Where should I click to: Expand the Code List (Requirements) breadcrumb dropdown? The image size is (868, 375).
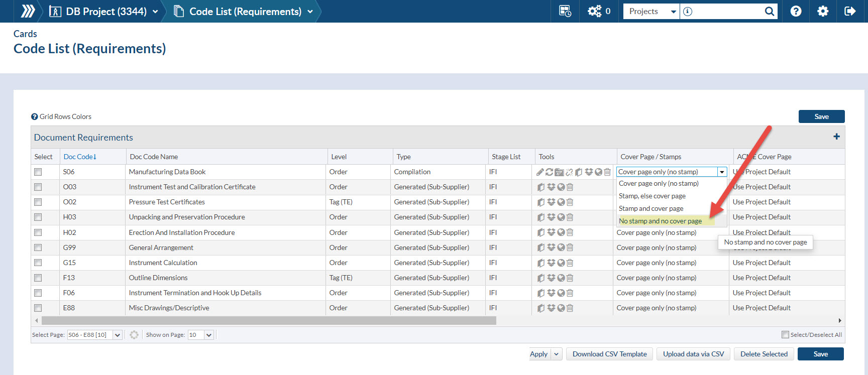tap(310, 12)
